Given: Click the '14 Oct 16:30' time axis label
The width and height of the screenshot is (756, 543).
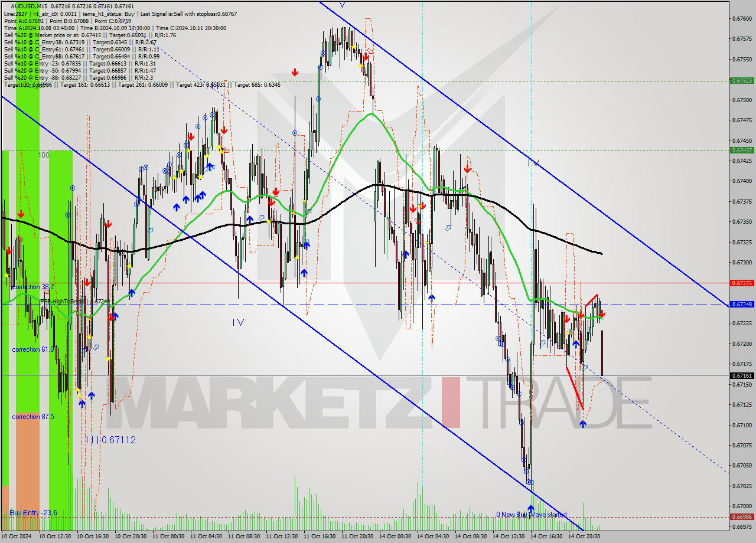Looking at the screenshot, I should point(546,537).
